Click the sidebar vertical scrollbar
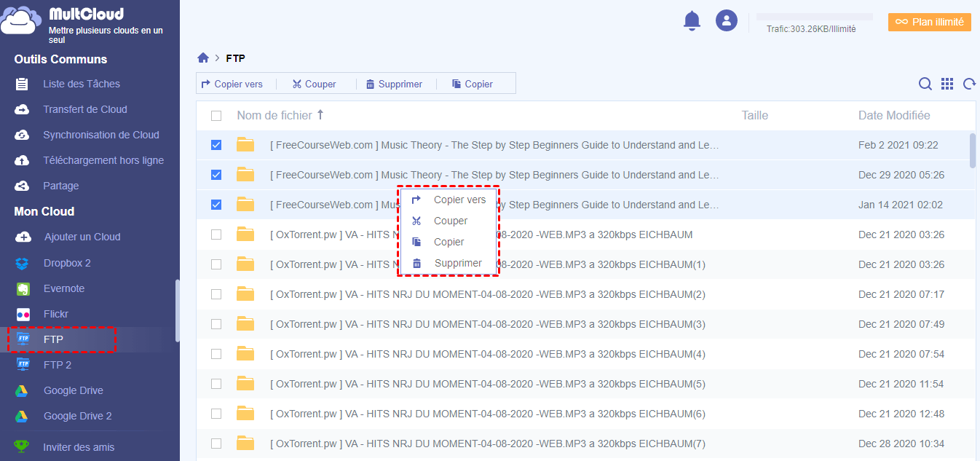 coord(177,311)
